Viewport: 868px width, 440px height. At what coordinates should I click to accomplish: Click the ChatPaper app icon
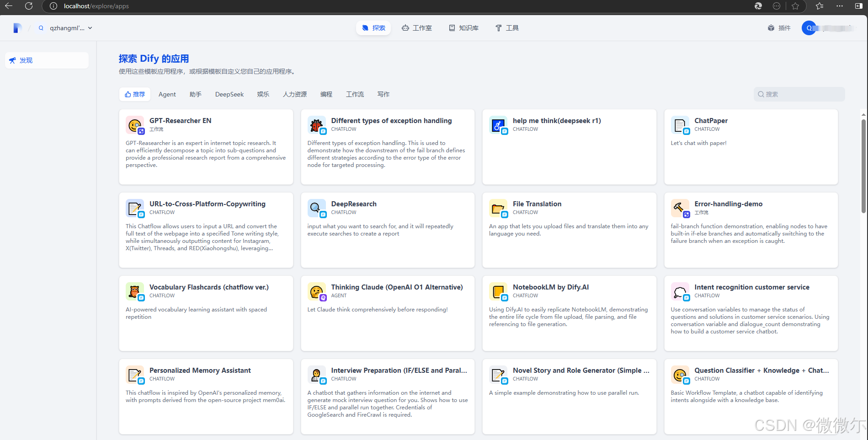click(680, 125)
